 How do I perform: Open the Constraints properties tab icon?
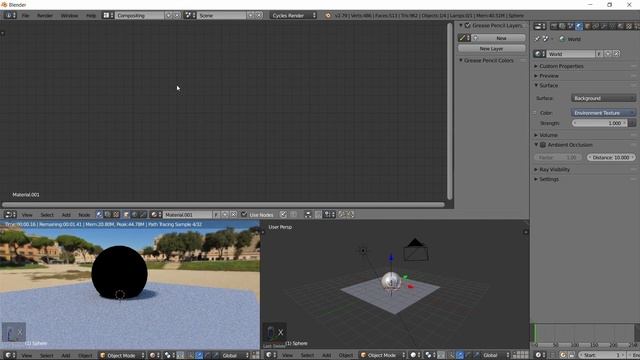(596, 26)
